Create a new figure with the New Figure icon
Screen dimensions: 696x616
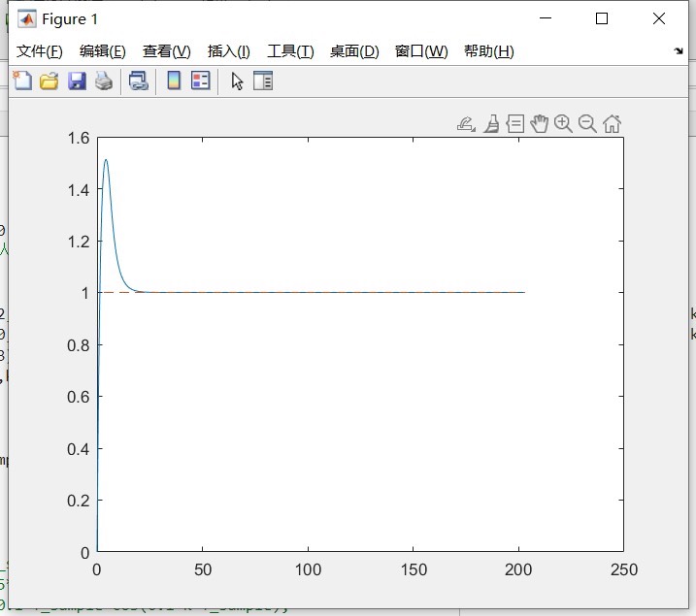(x=22, y=81)
